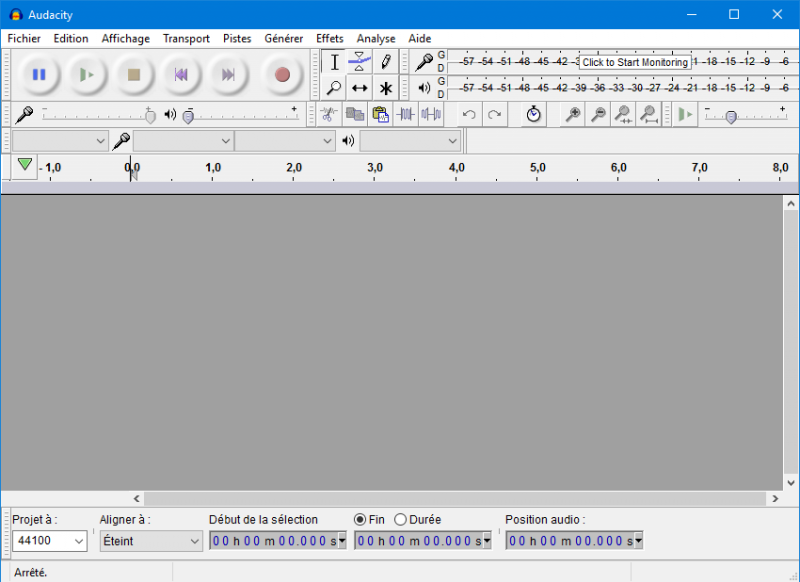Undo the last action
800x582 pixels.
pos(469,114)
